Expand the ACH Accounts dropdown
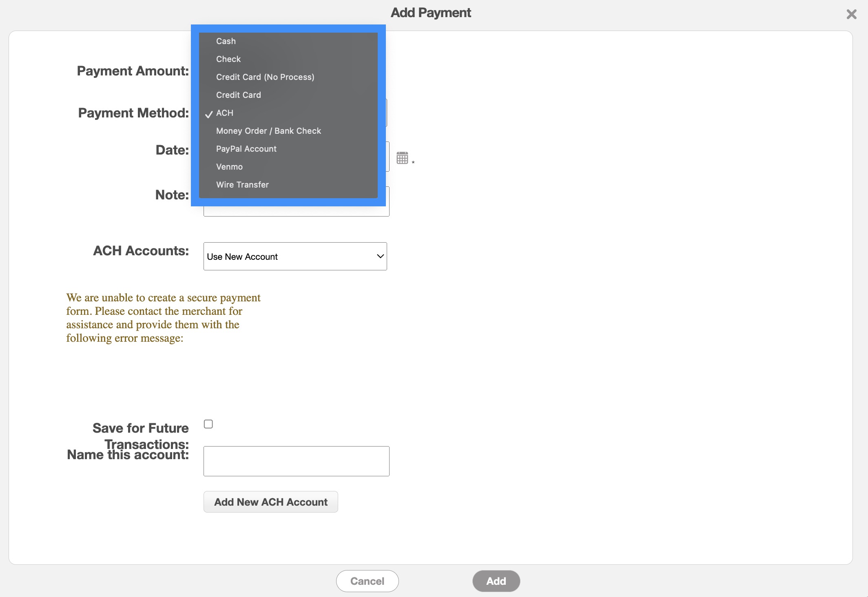Image resolution: width=868 pixels, height=597 pixels. (x=295, y=256)
